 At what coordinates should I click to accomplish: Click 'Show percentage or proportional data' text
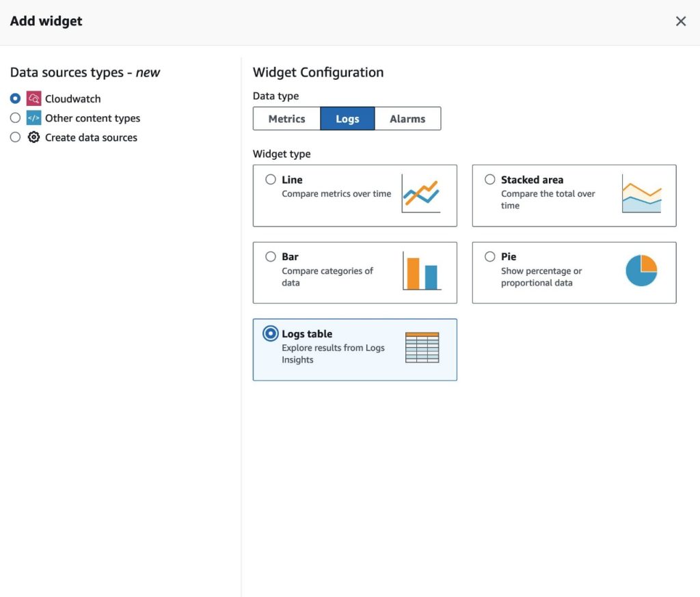[x=541, y=277]
